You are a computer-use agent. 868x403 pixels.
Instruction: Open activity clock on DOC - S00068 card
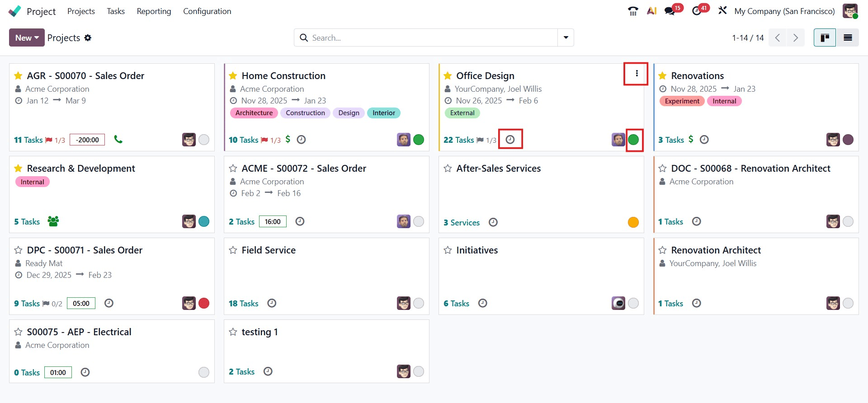(697, 221)
